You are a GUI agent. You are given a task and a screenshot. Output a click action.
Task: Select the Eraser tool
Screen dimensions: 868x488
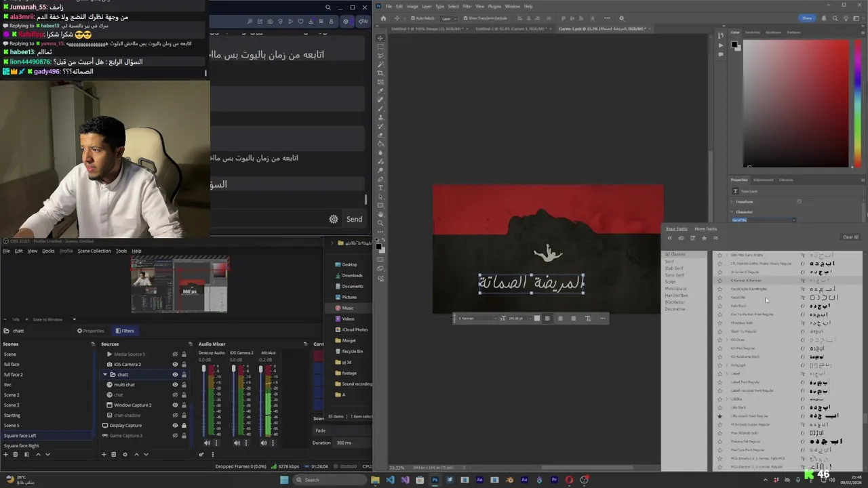click(x=380, y=135)
